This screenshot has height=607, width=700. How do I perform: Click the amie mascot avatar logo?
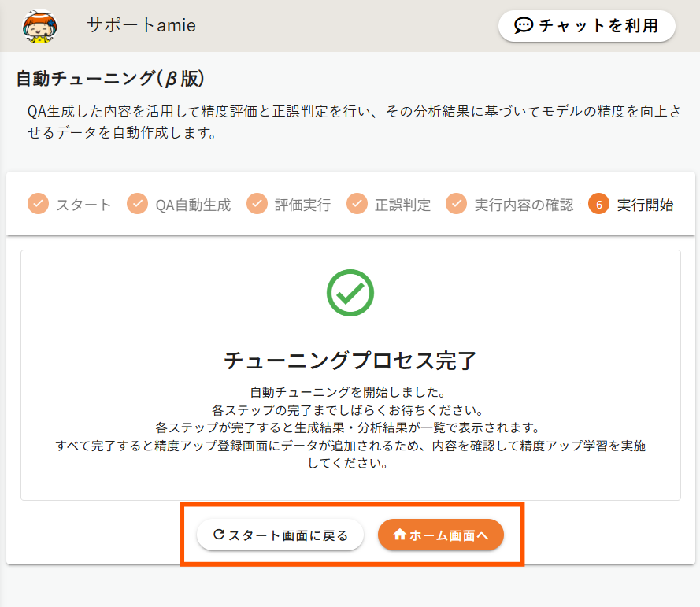tap(41, 26)
